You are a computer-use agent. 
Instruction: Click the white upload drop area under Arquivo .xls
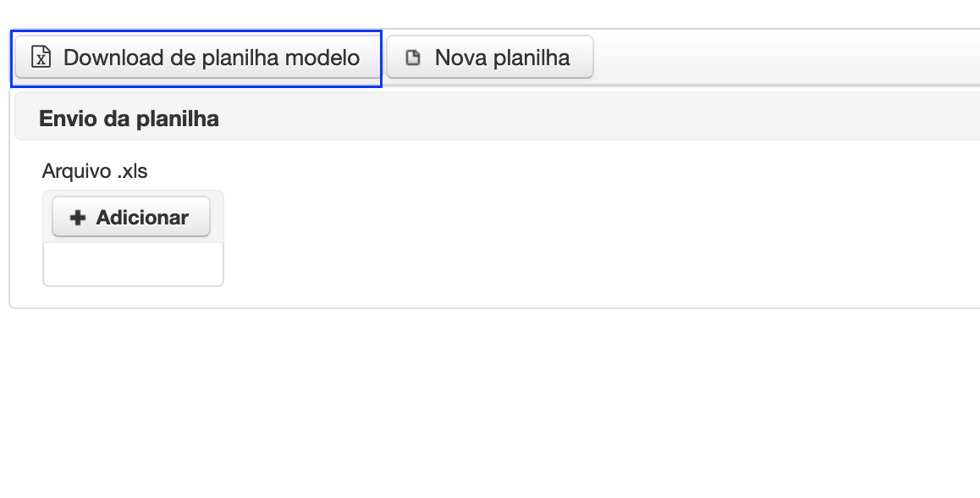(x=133, y=264)
